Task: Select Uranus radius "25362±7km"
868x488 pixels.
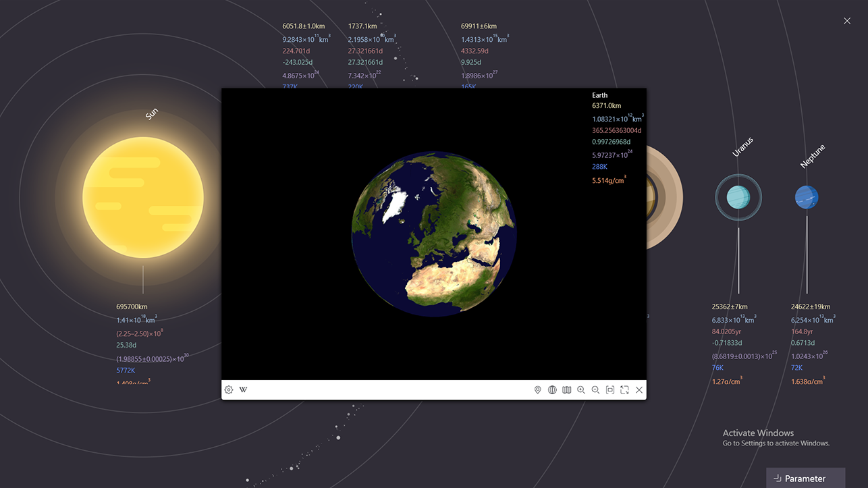Action: (730, 307)
